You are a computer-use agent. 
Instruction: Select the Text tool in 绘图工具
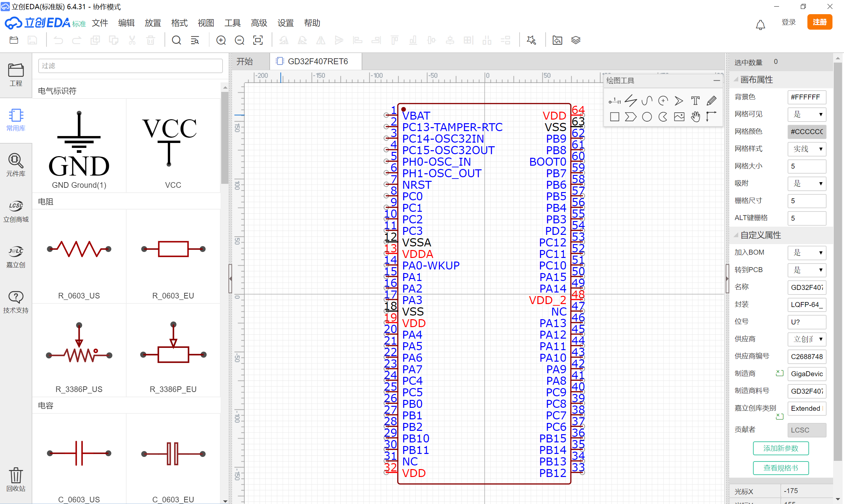tap(695, 101)
